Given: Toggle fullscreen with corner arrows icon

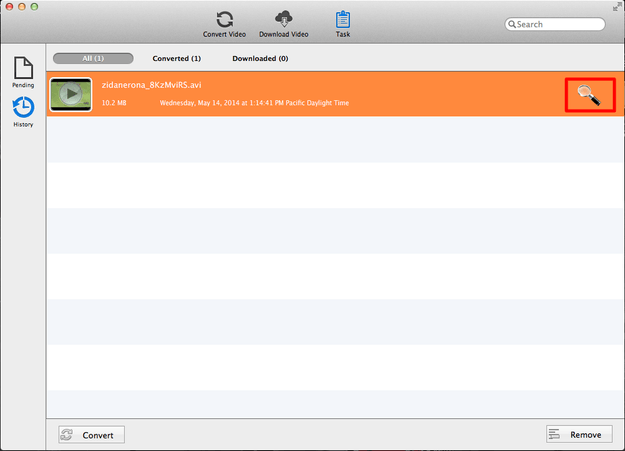Looking at the screenshot, I should [618, 6].
